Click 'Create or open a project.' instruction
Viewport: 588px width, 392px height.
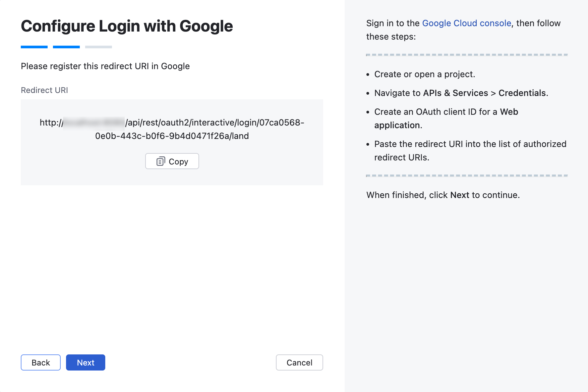425,74
